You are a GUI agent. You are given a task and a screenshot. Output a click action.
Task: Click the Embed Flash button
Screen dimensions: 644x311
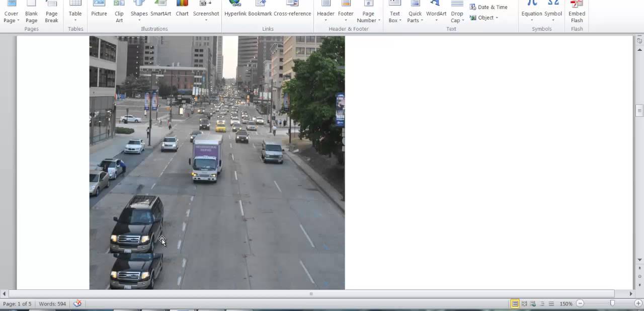click(577, 12)
